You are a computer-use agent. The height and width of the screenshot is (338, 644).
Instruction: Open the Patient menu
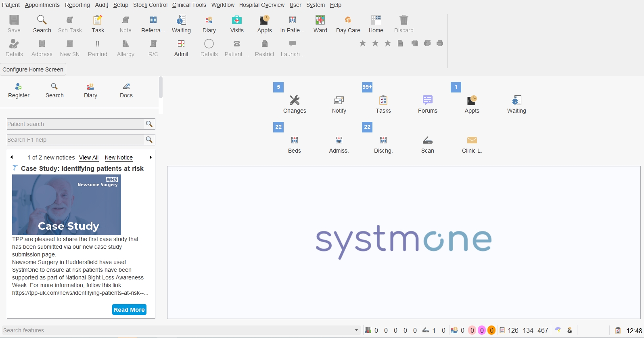coord(11,5)
